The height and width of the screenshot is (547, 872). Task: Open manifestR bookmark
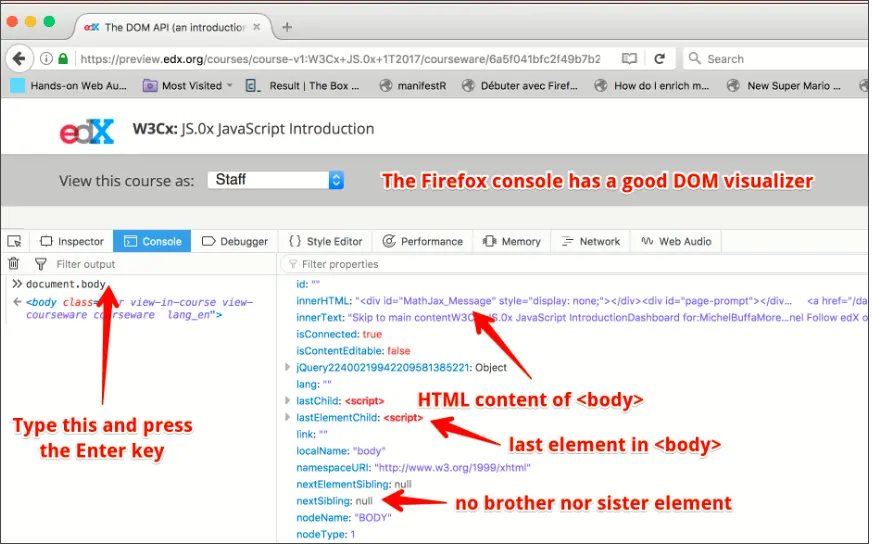(x=413, y=86)
